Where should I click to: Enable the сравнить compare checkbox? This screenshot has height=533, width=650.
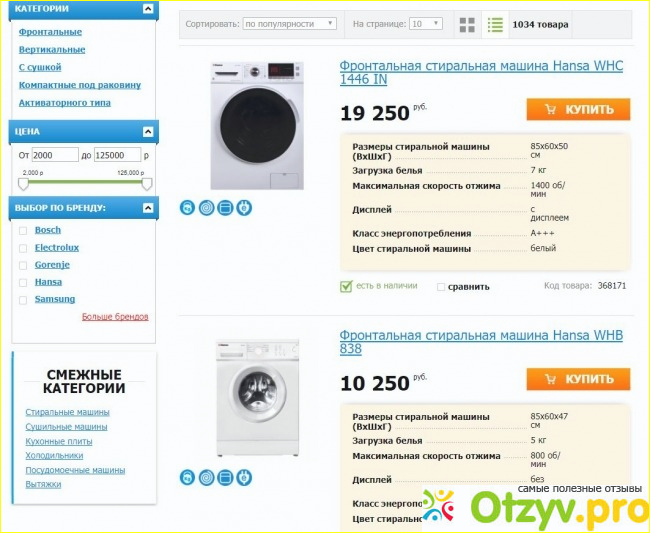click(441, 287)
